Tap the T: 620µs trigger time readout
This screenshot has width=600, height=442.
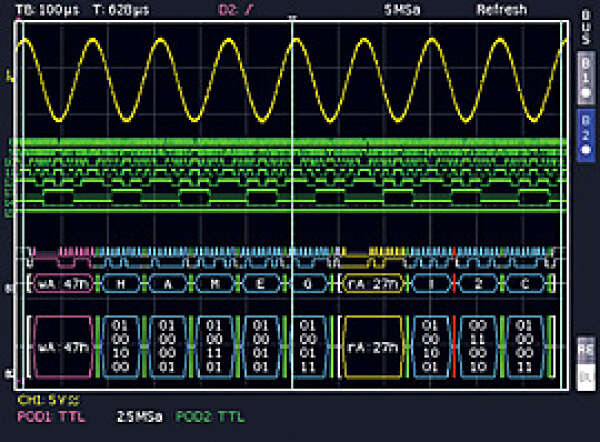tap(121, 9)
